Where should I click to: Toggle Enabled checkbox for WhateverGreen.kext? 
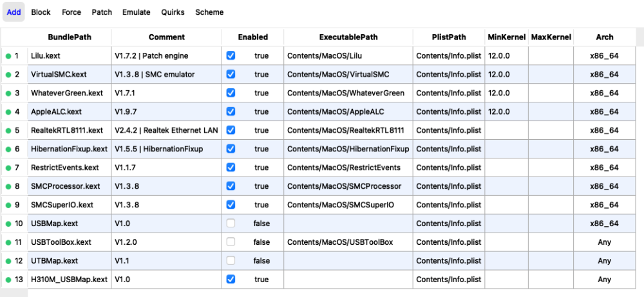tap(231, 93)
